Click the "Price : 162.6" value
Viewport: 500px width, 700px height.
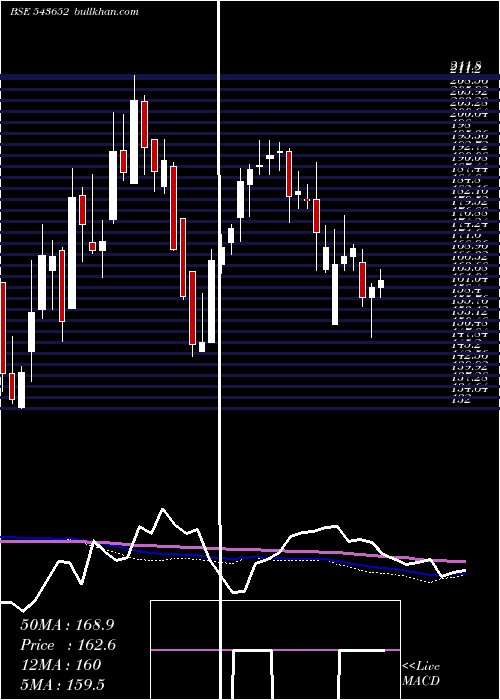(68, 645)
